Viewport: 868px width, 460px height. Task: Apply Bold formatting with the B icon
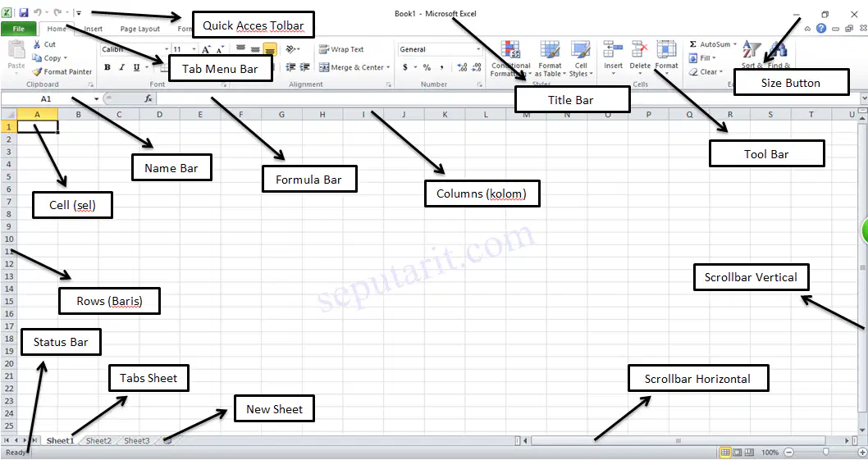(x=107, y=67)
